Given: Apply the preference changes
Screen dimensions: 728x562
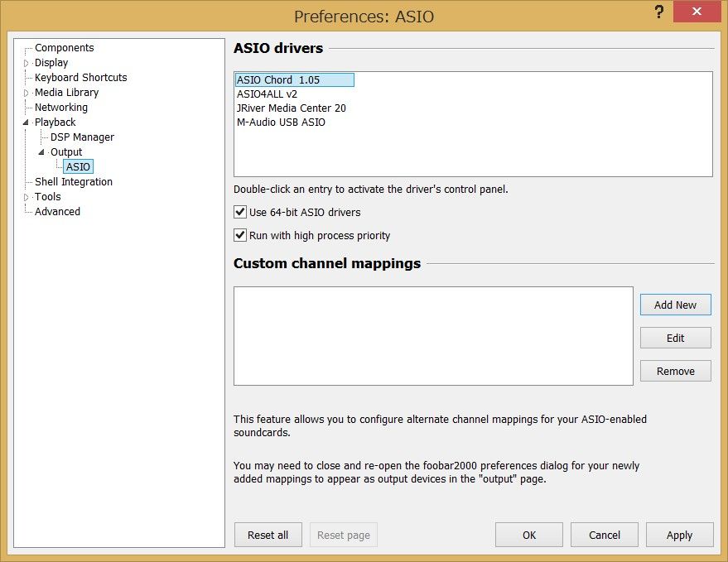Looking at the screenshot, I should point(679,535).
